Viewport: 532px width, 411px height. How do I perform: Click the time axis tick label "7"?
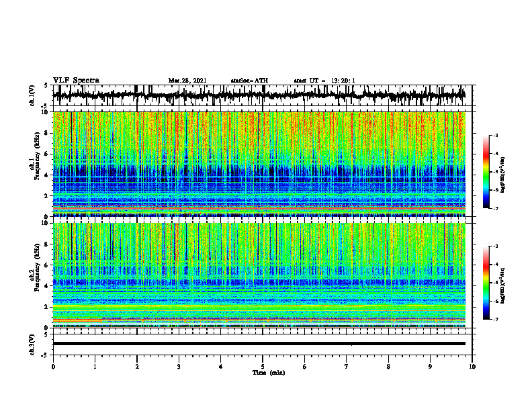347,367
